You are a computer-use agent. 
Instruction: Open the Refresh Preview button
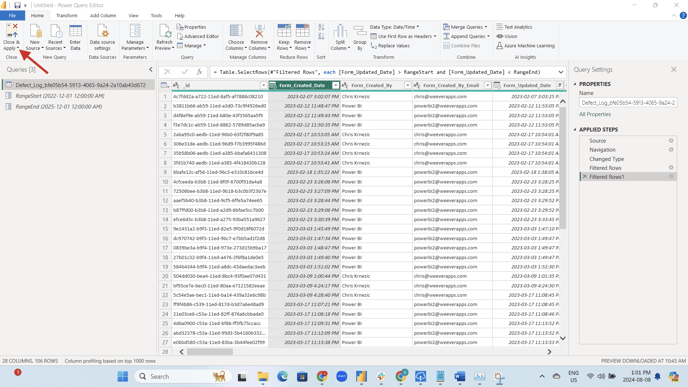[165, 37]
